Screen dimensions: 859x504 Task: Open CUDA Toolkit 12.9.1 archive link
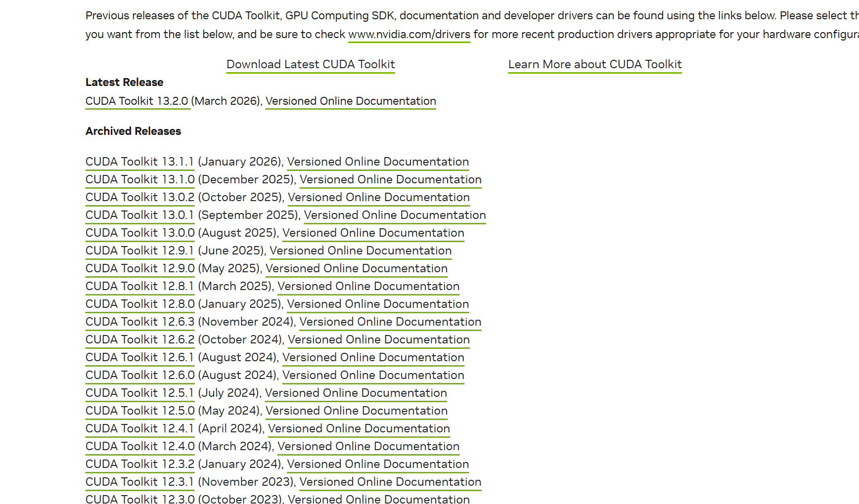(x=140, y=251)
